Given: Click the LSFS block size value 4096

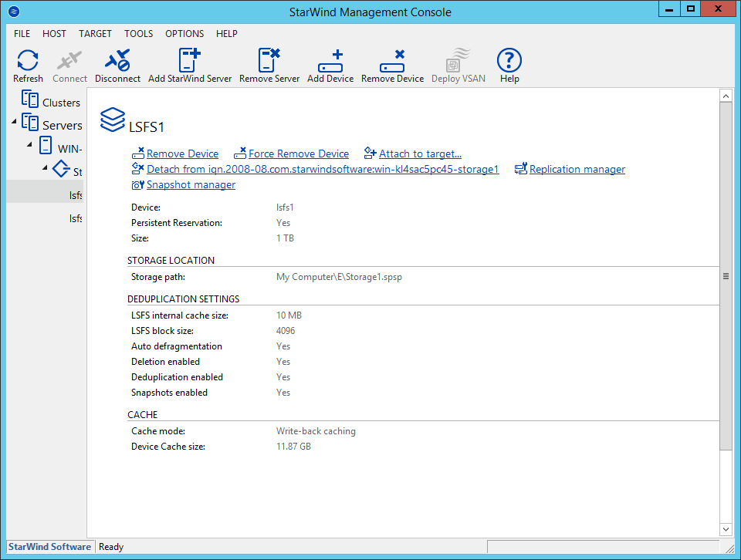Looking at the screenshot, I should pyautogui.click(x=286, y=330).
